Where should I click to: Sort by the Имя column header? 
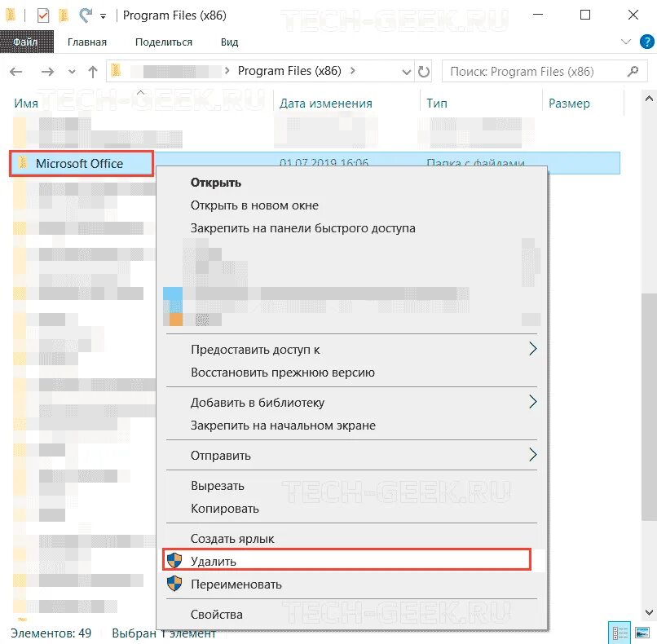26,104
